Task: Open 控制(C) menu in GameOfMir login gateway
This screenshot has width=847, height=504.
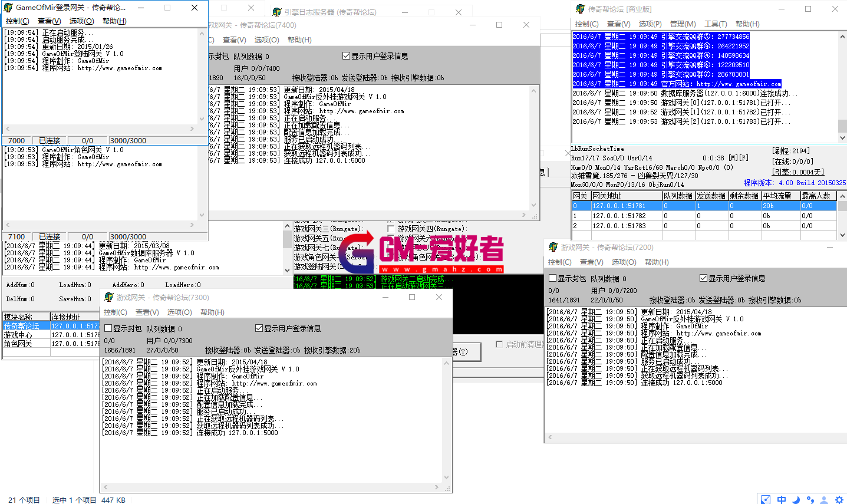Action: pyautogui.click(x=17, y=21)
